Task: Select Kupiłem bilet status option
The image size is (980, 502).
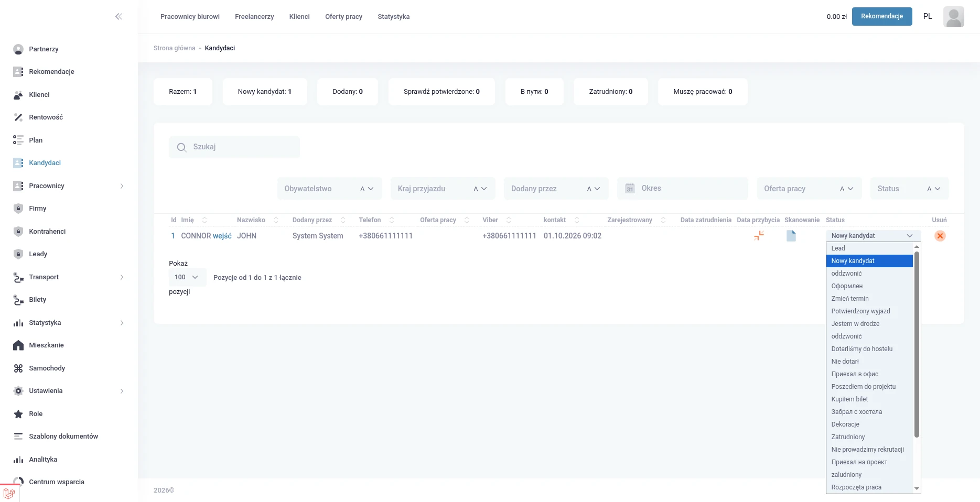Action: pyautogui.click(x=869, y=399)
